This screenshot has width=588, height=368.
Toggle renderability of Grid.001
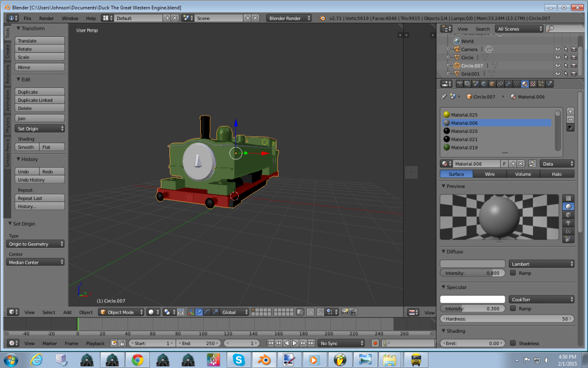click(x=574, y=74)
